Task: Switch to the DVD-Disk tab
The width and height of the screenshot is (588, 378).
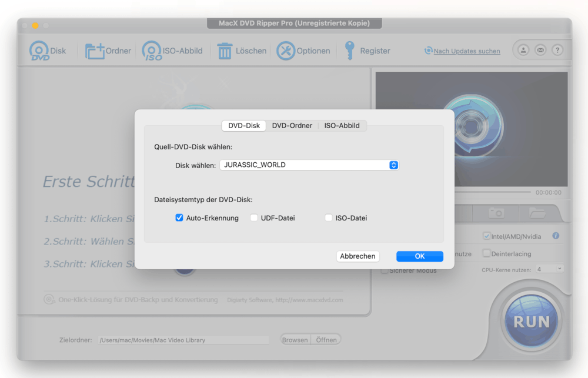Action: (x=244, y=126)
